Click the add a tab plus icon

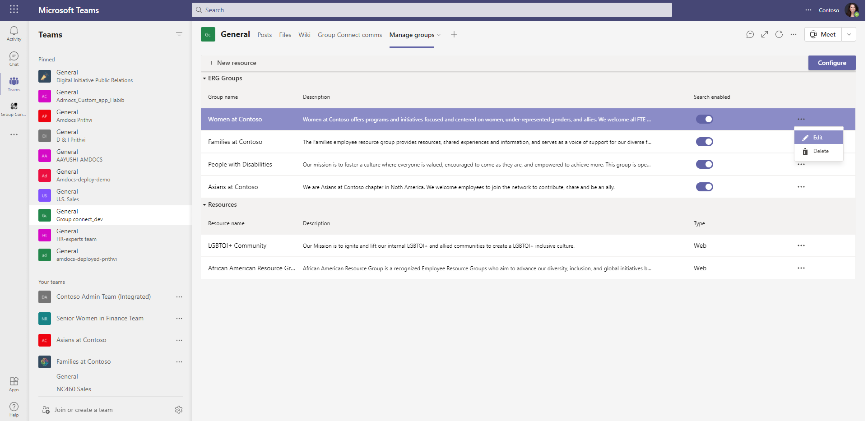click(454, 34)
